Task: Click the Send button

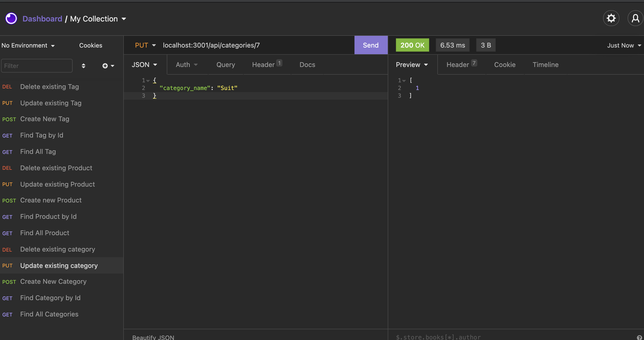Action: point(371,45)
